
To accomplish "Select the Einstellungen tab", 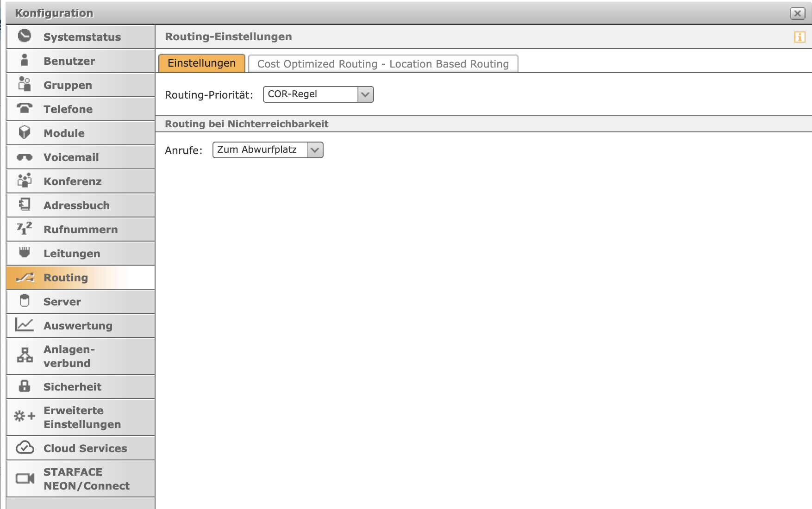I will click(202, 63).
